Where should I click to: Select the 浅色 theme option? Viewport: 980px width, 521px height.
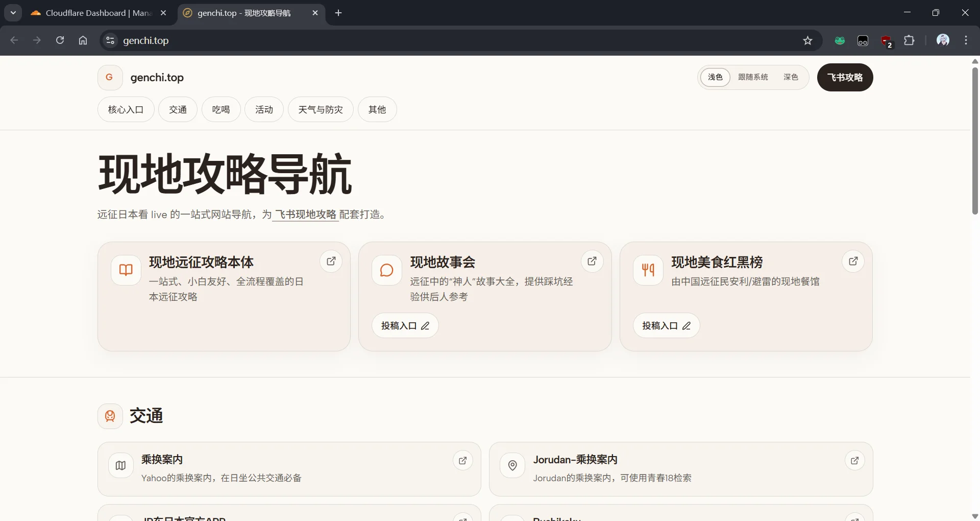(716, 77)
